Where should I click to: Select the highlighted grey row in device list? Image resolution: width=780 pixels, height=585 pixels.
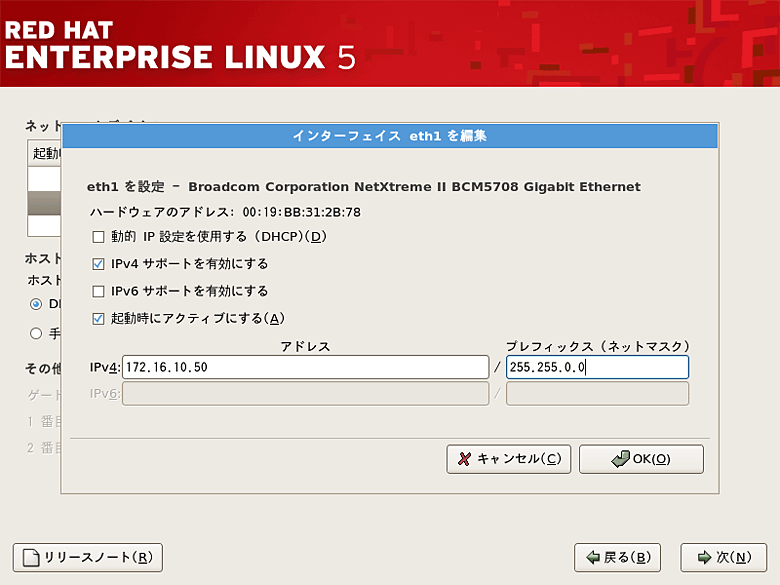[x=44, y=204]
